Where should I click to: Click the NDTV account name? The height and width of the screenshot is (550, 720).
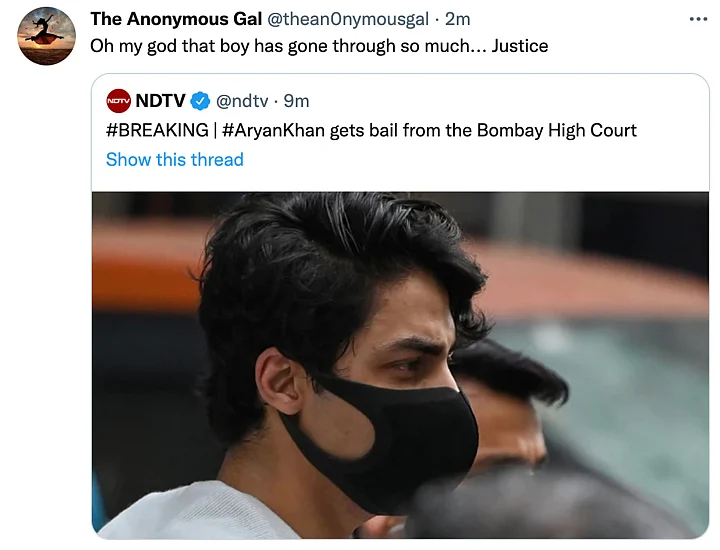click(160, 101)
